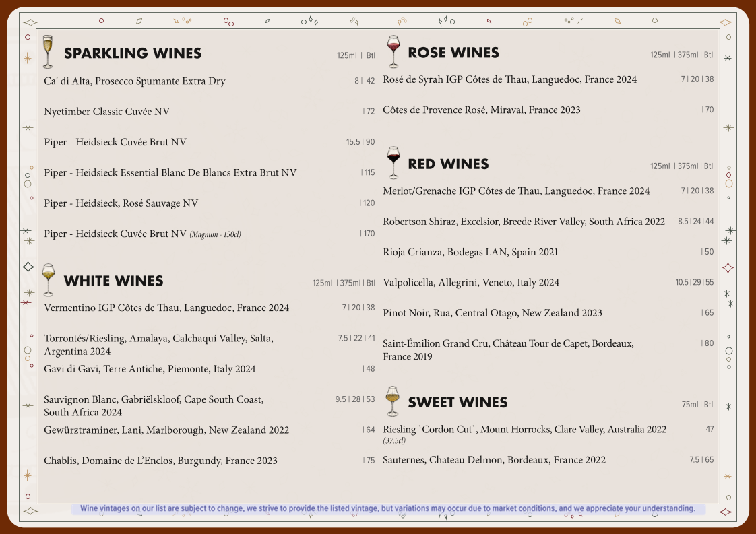Click Riesling 'Cordon Cut', Mount Horrocks entry
Viewport: 756px width, 534px height.
pyautogui.click(x=525, y=430)
